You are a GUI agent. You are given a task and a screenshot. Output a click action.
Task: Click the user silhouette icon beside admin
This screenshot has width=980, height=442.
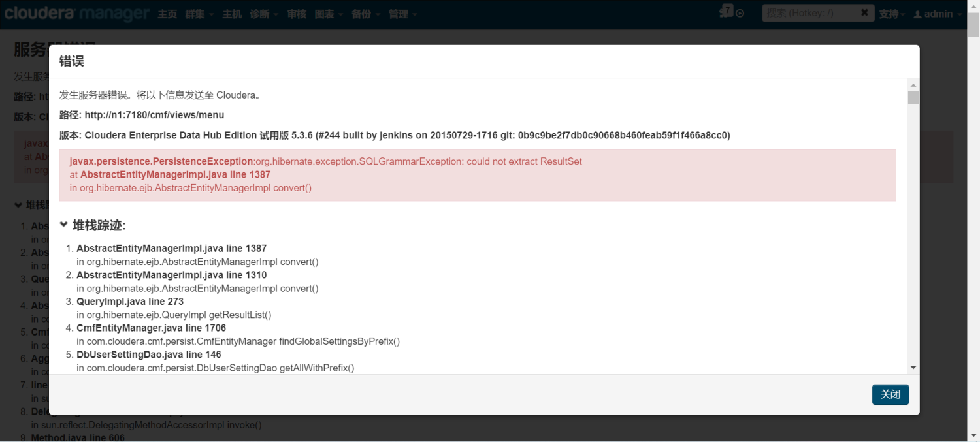pos(917,14)
